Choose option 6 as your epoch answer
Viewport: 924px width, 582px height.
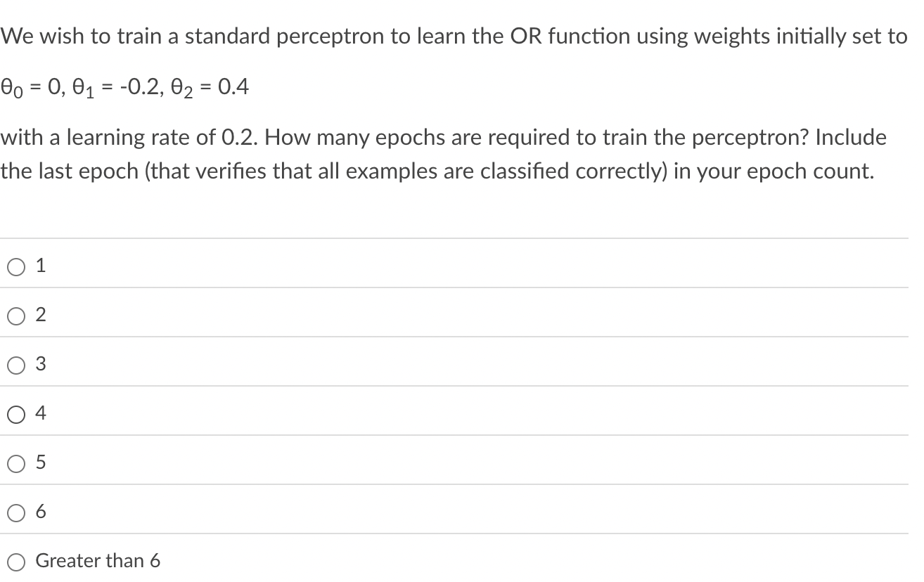15,512
